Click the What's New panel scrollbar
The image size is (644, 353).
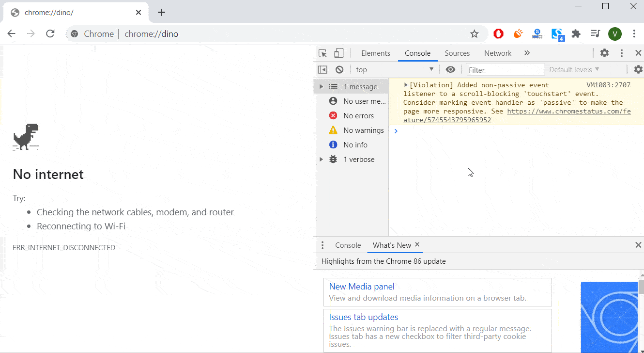click(x=641, y=287)
